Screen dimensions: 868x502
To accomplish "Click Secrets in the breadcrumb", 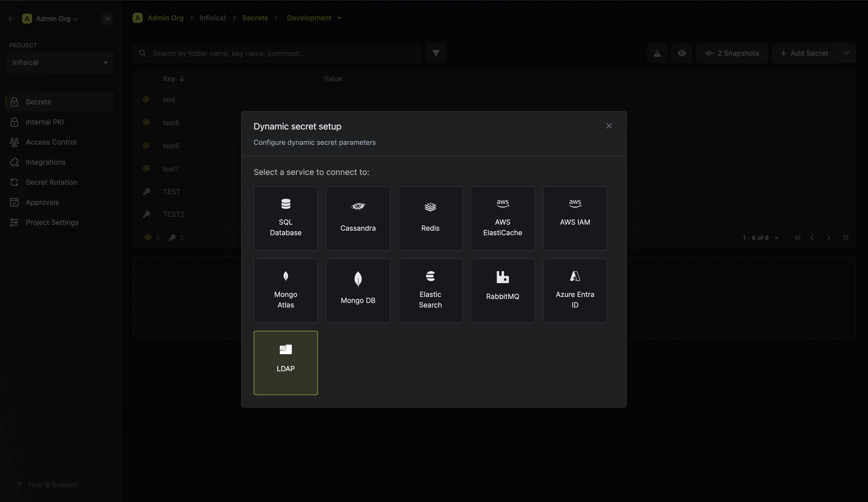I will coord(255,18).
